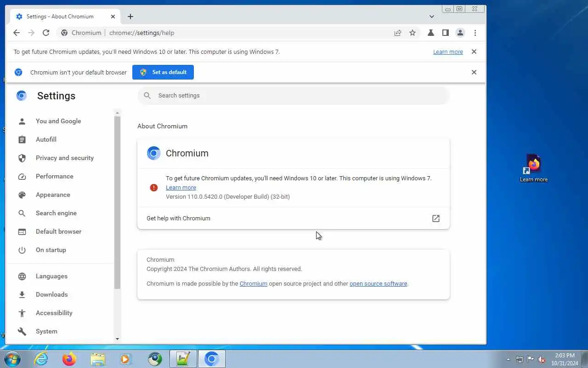Viewport: 588px width, 368px height.
Task: Open Default browser settings
Action: 58,231
